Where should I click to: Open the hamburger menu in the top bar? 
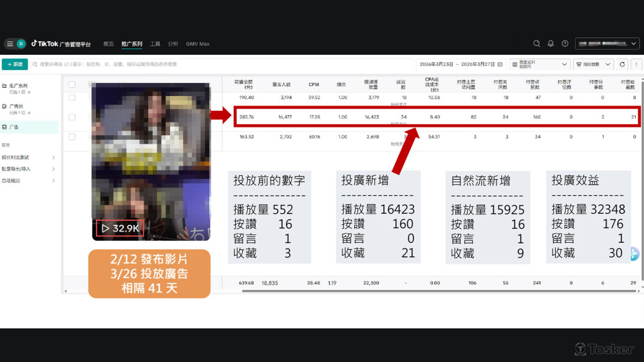click(10, 44)
